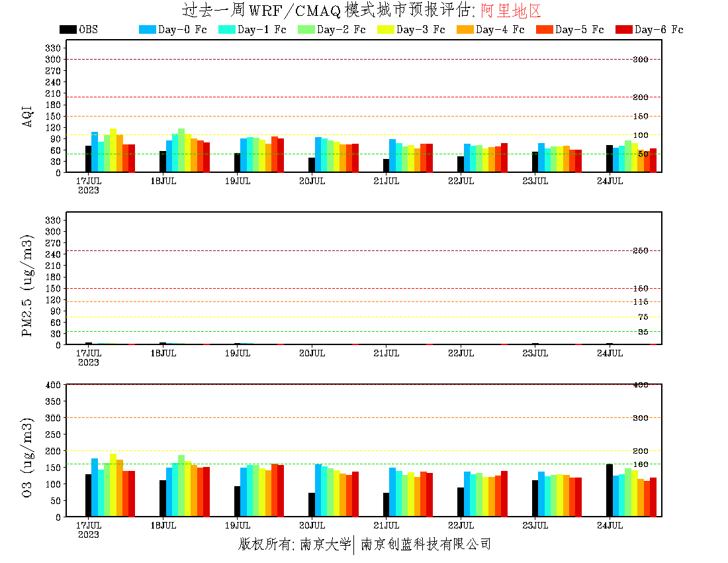Click the yellow Day-3 Fc legend swatch
728x563 pixels.
(385, 29)
